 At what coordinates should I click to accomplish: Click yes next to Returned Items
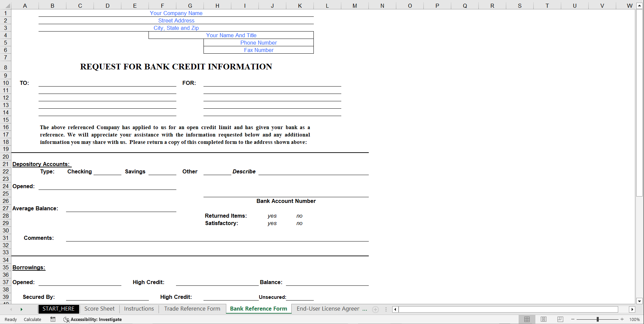pyautogui.click(x=272, y=216)
